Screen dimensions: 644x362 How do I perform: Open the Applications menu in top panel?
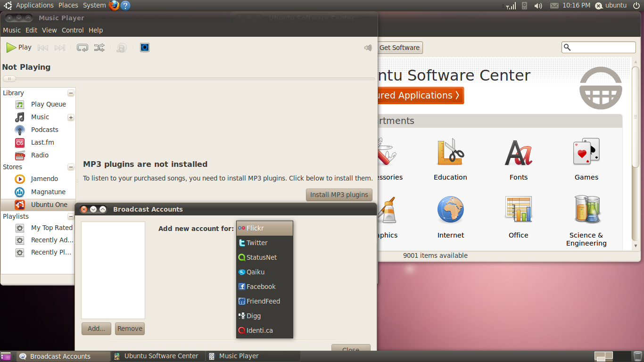click(35, 5)
